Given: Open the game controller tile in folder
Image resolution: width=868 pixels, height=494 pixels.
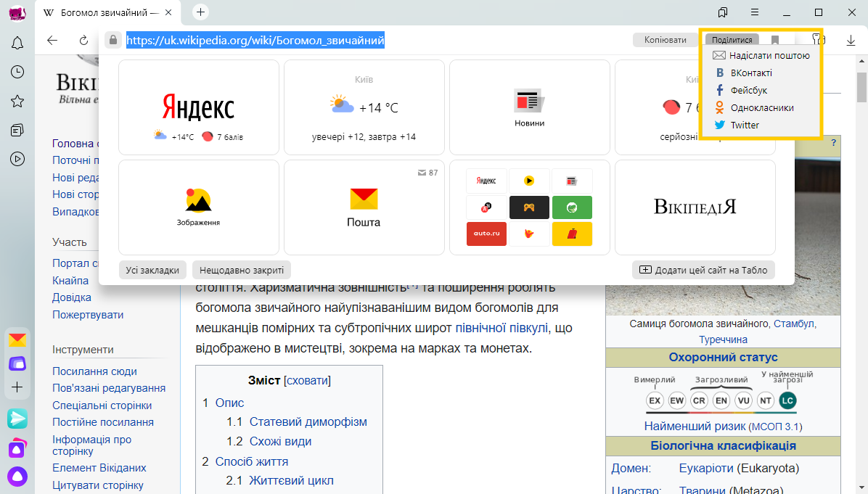Looking at the screenshot, I should [529, 207].
